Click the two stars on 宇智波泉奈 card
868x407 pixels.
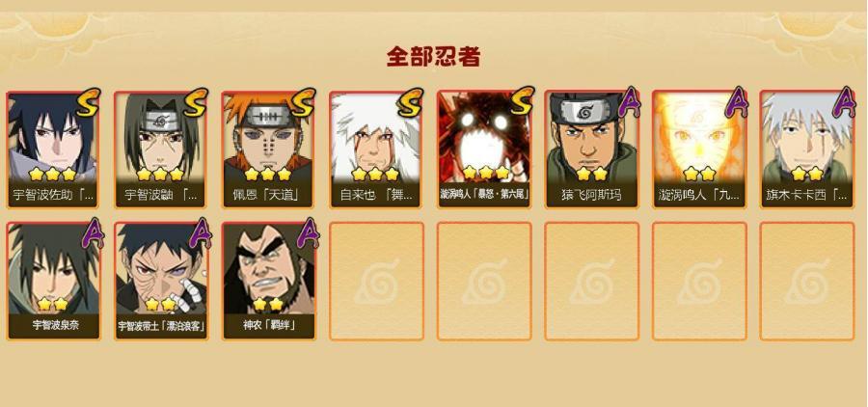[53, 304]
